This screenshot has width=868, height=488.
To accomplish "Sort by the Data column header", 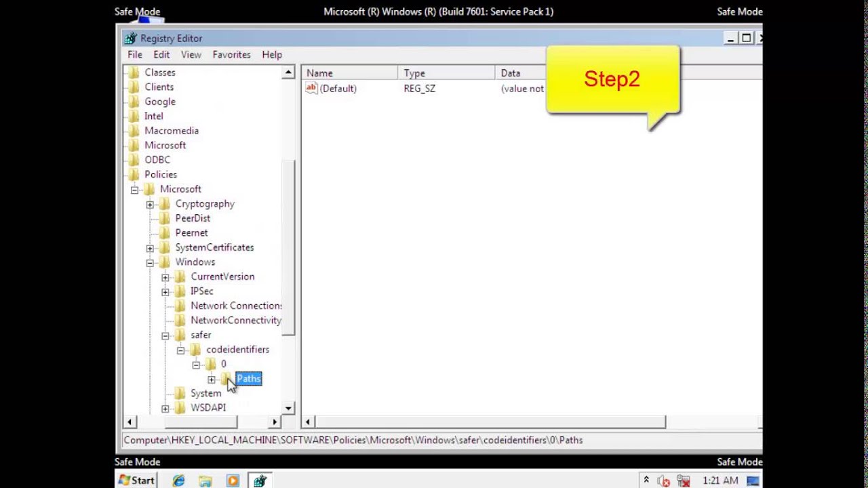I will [521, 73].
